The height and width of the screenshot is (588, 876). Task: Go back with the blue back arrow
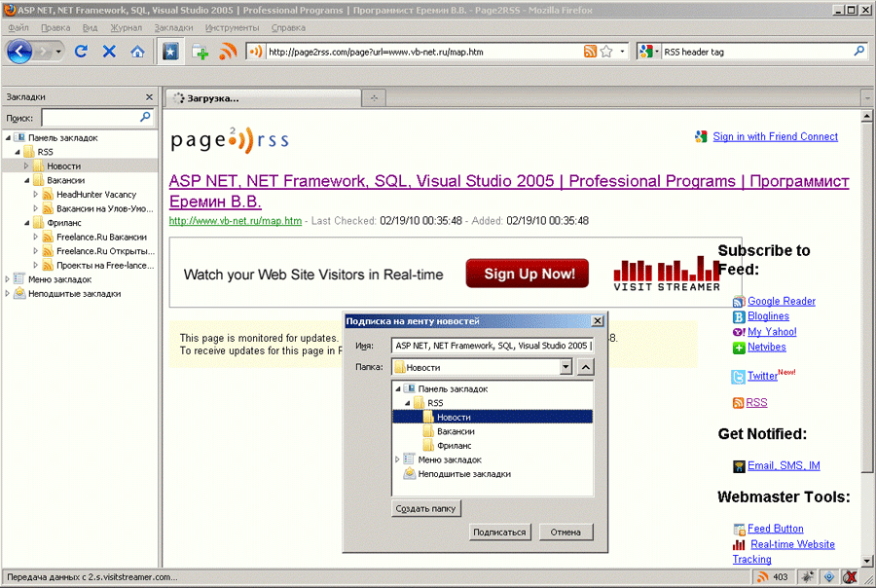tap(19, 52)
